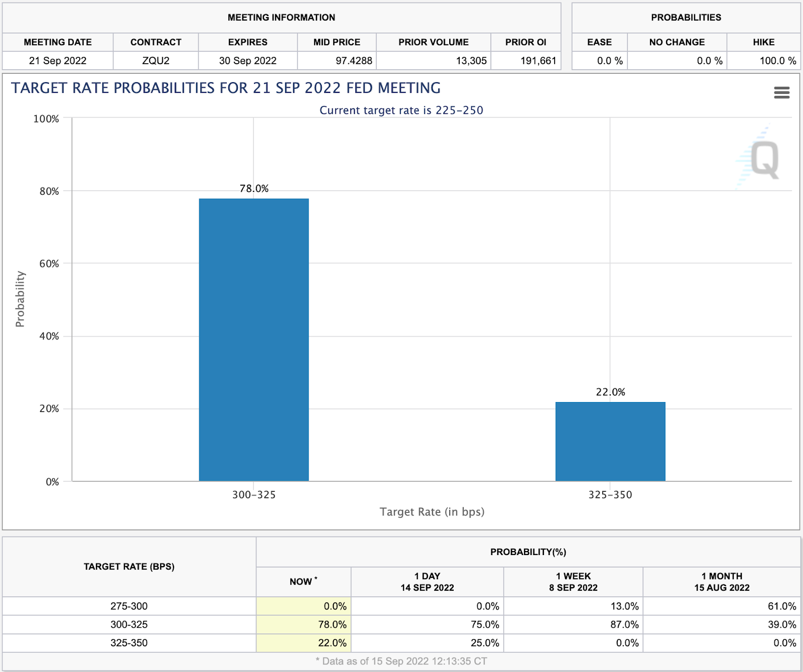Image resolution: width=803 pixels, height=672 pixels.
Task: Click the 22.0% label above the bar
Action: [x=610, y=392]
